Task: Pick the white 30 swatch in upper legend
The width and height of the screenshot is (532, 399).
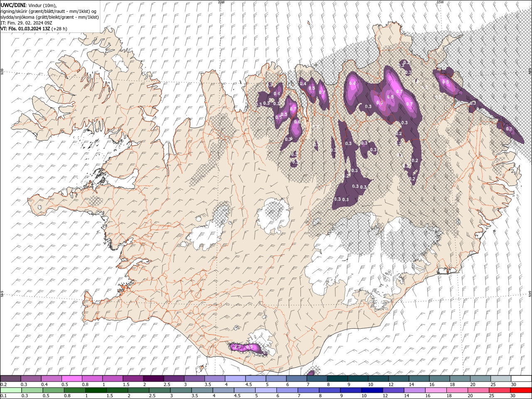Action: point(521,379)
